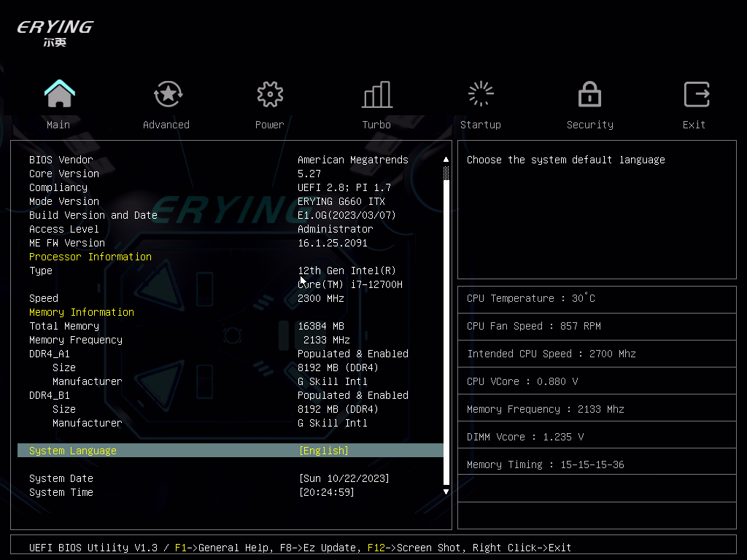Switch to the Turbo tab label
Viewport: 747px width, 560px height.
click(x=376, y=125)
